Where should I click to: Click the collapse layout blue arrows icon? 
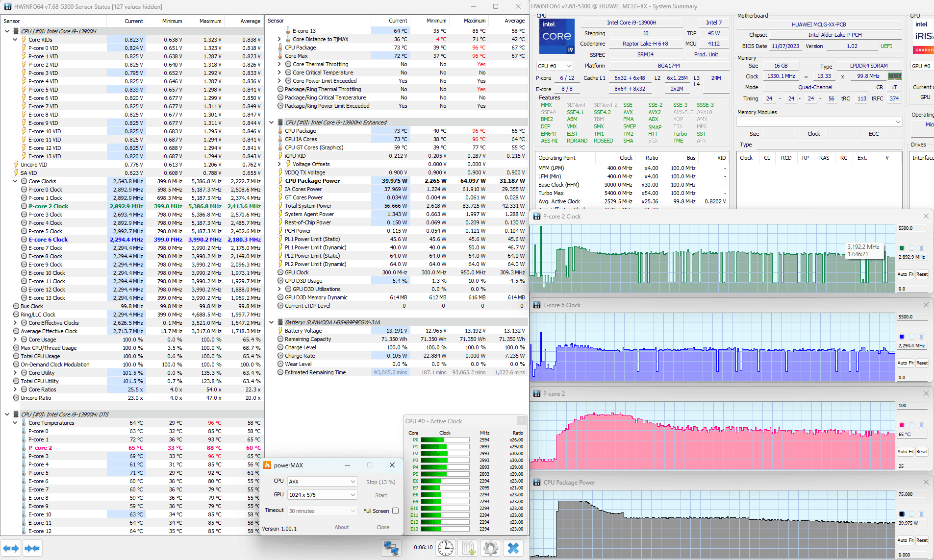32,548
